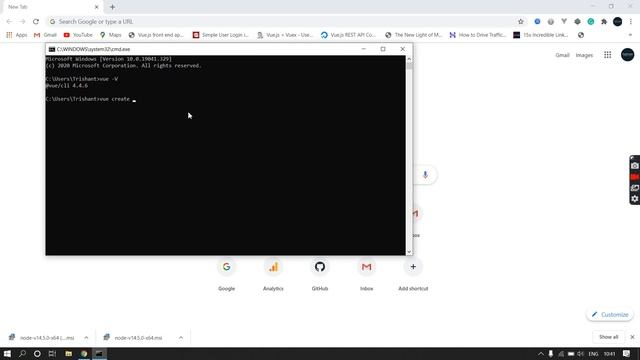Click the cmd scrollbar down arrow
This screenshot has height=360, width=640.
409,252
